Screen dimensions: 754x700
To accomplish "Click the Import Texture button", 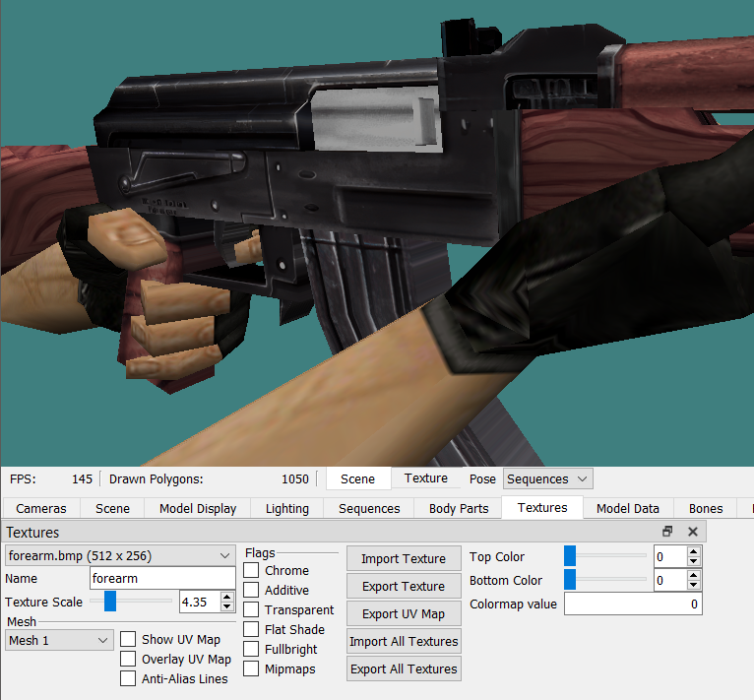I will point(404,558).
